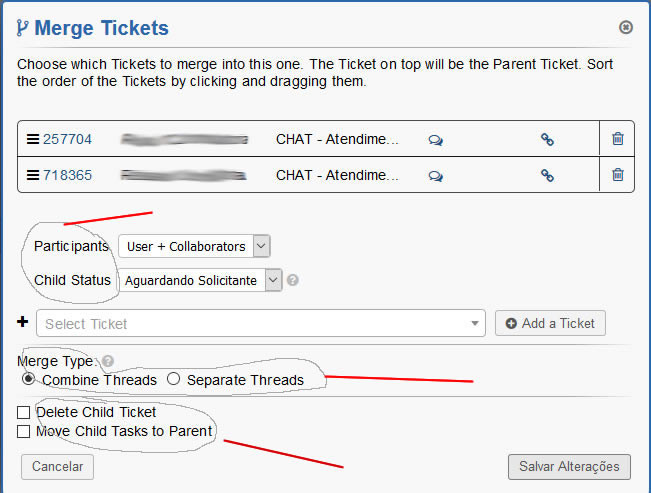Click Add a Ticket button
651x493 pixels.
pyautogui.click(x=550, y=323)
